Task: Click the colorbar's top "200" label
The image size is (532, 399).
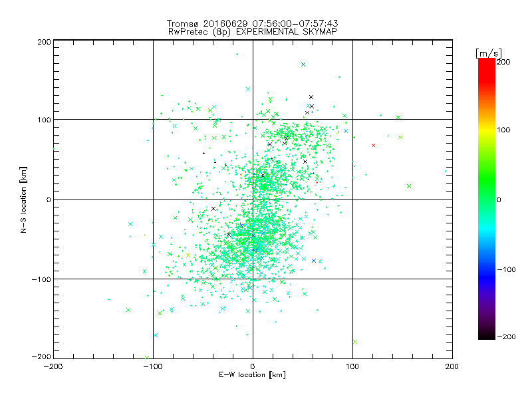Action: [x=503, y=62]
